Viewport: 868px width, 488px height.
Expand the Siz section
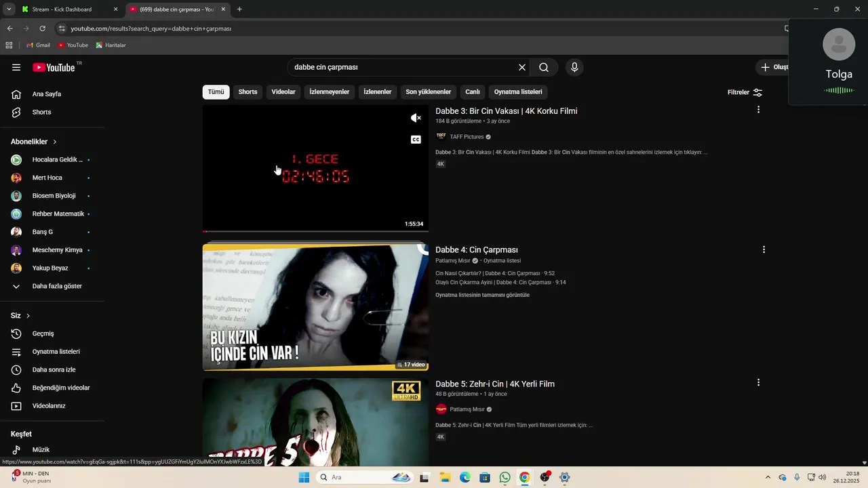pyautogui.click(x=20, y=316)
